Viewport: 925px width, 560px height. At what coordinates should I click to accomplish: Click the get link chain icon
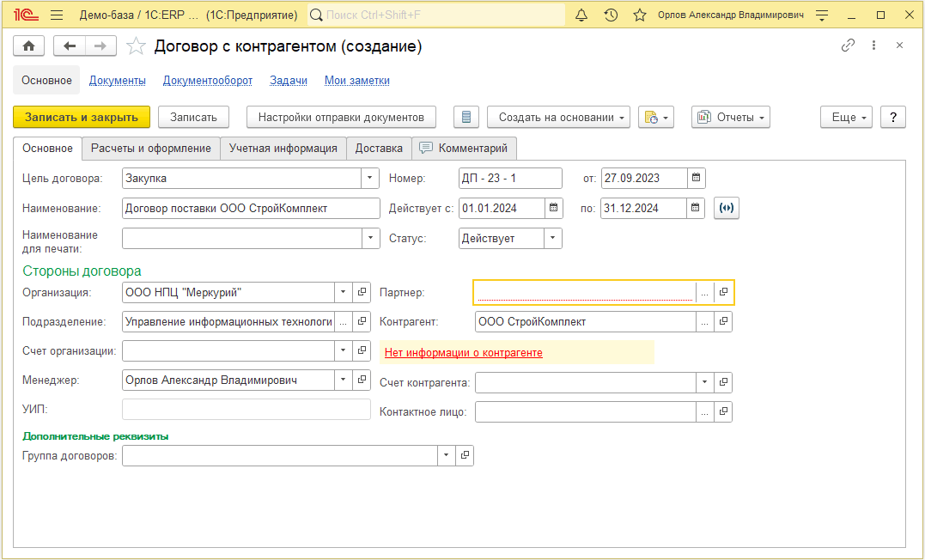pyautogui.click(x=848, y=46)
